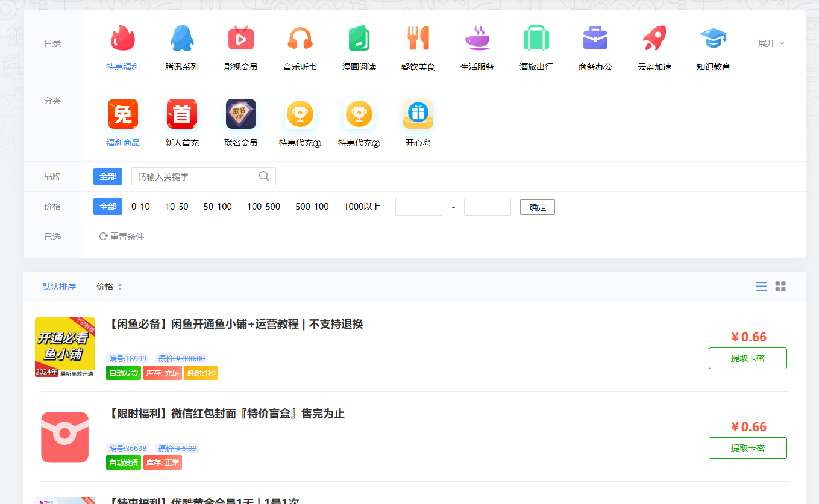Choose the 音乐听书 headphones category
819x504 pixels.
(x=300, y=39)
